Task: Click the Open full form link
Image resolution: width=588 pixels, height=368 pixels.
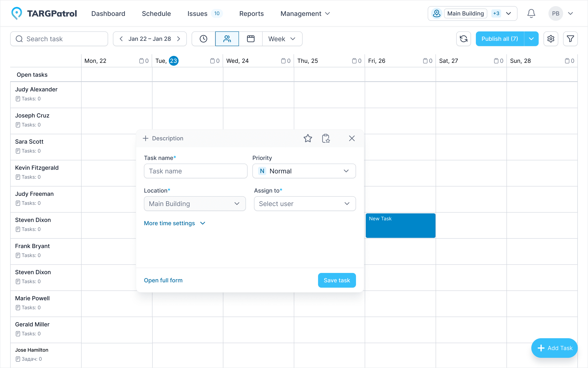Action: pyautogui.click(x=163, y=280)
